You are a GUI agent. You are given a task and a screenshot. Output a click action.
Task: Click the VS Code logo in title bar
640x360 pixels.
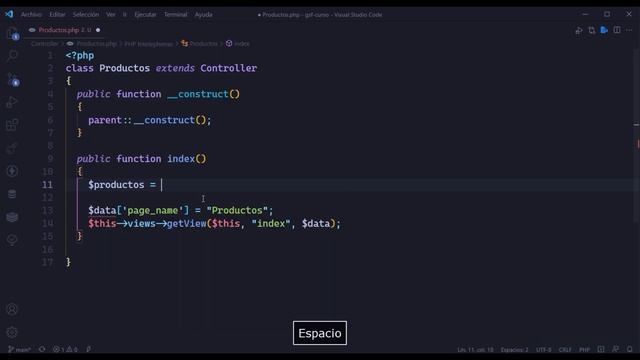tap(9, 14)
